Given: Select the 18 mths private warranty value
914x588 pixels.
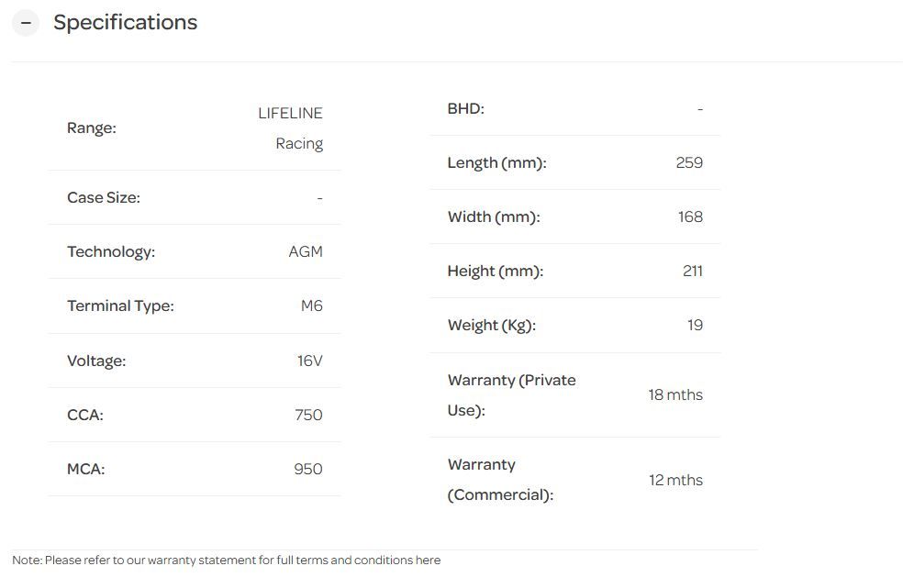Looking at the screenshot, I should coord(675,395).
